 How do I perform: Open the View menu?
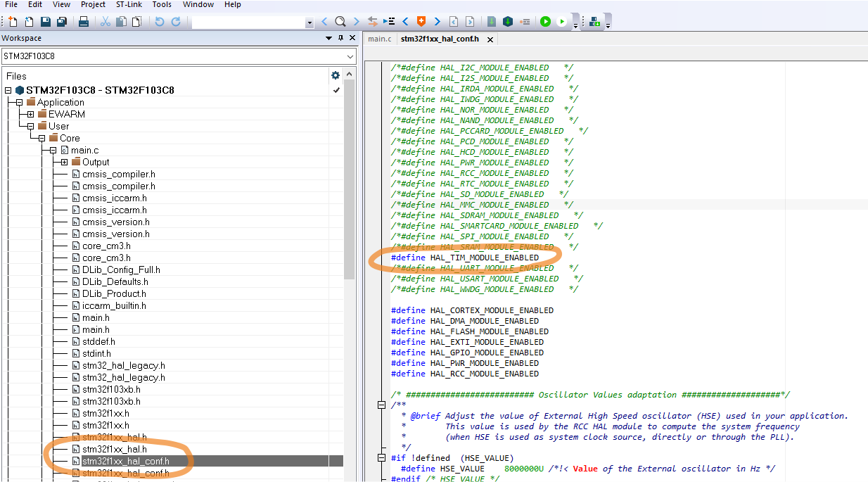click(x=62, y=4)
